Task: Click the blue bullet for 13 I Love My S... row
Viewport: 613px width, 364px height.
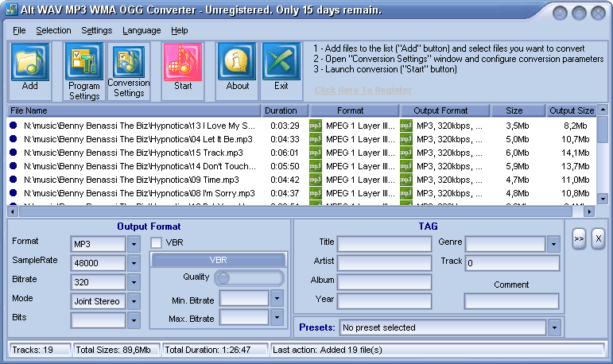Action: point(14,126)
